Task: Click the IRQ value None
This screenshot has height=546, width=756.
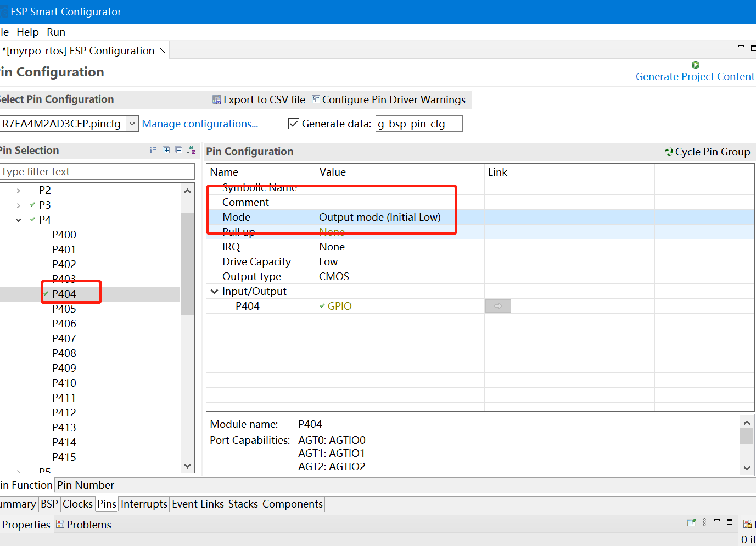Action: [x=332, y=247]
